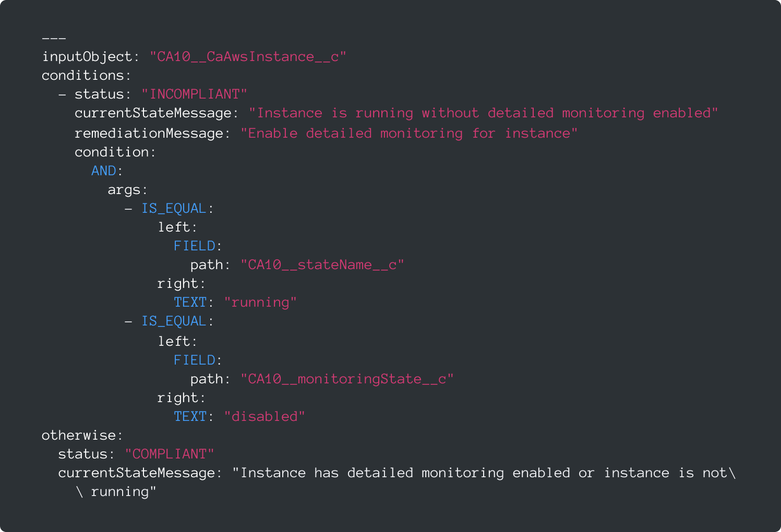Click the inputObject key on the first line
The height and width of the screenshot is (532, 781).
(x=87, y=57)
